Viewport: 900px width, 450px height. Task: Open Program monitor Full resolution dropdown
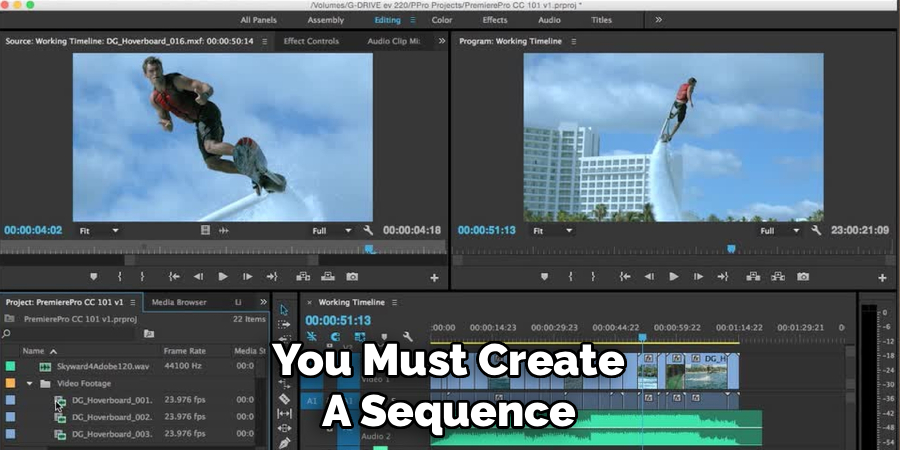tap(779, 231)
